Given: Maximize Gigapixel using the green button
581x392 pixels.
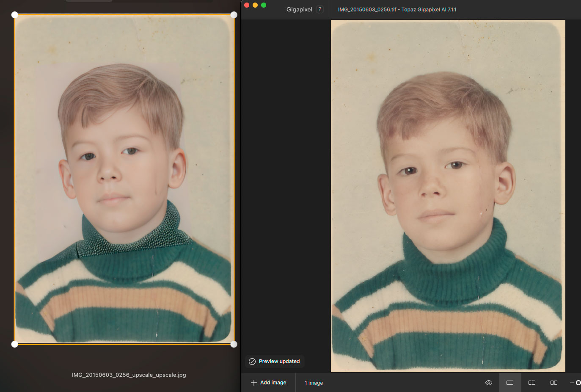Looking at the screenshot, I should click(264, 5).
